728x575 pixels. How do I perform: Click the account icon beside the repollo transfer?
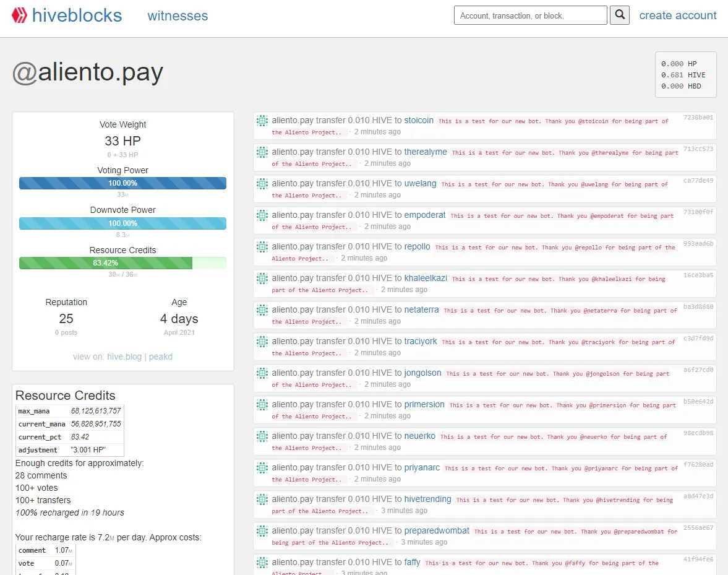[x=262, y=247]
